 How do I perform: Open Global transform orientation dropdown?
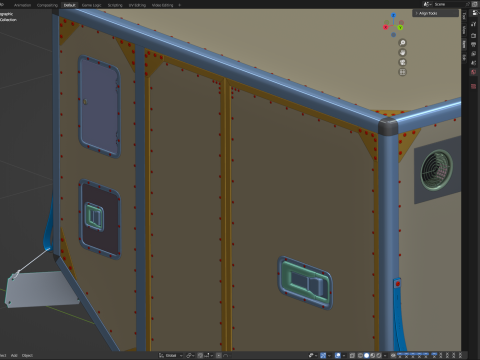(171, 355)
